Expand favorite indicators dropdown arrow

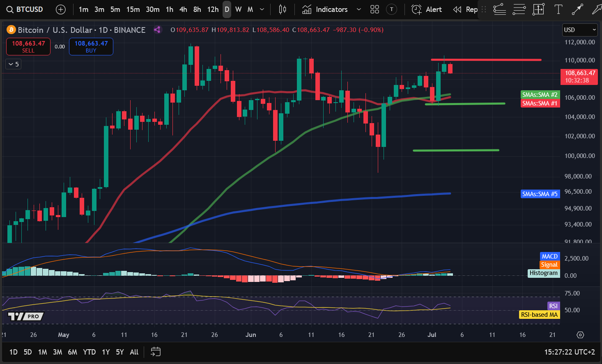[x=358, y=9]
